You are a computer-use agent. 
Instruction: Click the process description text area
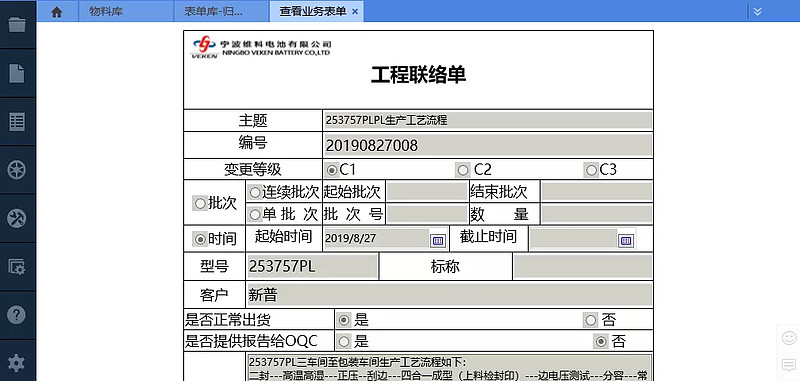point(449,368)
